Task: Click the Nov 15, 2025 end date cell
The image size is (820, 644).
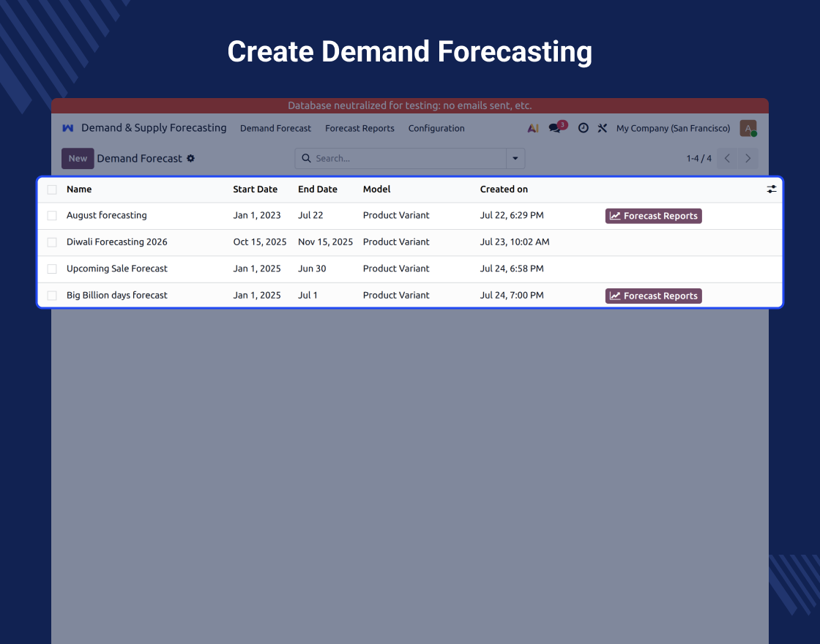Action: point(325,242)
